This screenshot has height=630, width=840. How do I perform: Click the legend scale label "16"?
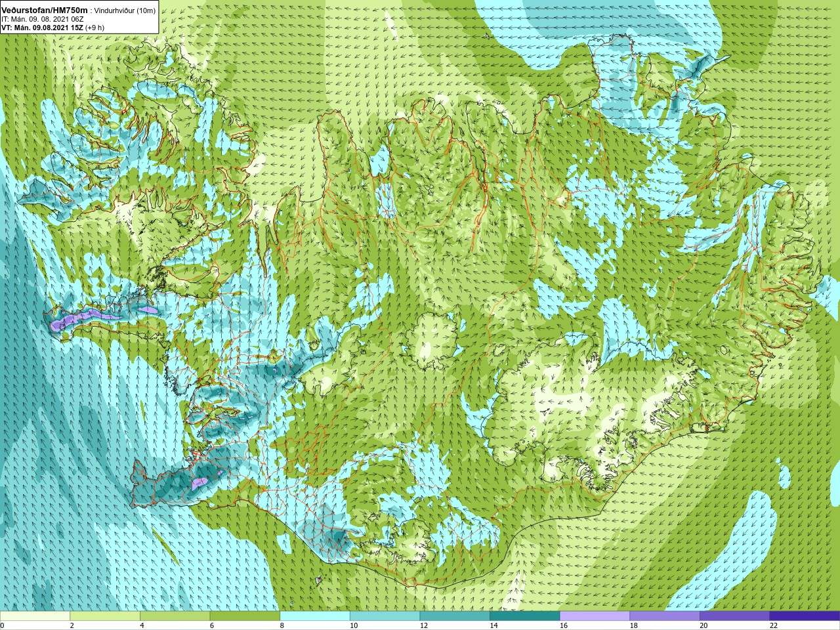564,625
